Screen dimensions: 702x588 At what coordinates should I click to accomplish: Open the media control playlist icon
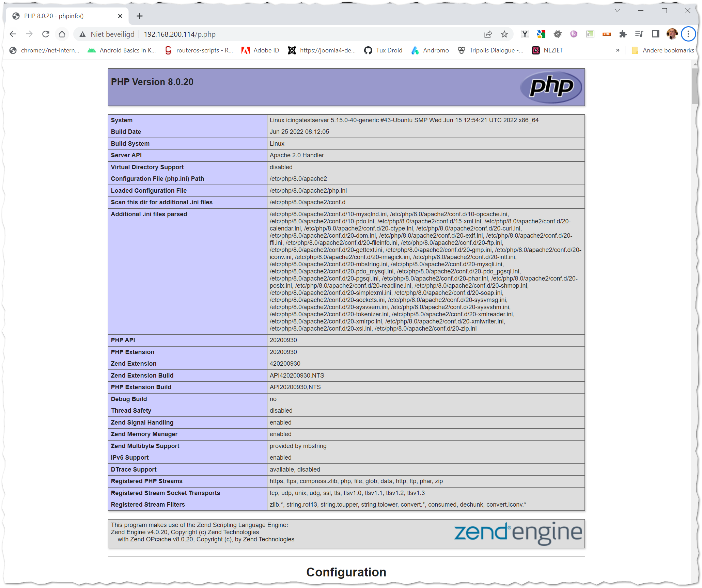tap(639, 34)
